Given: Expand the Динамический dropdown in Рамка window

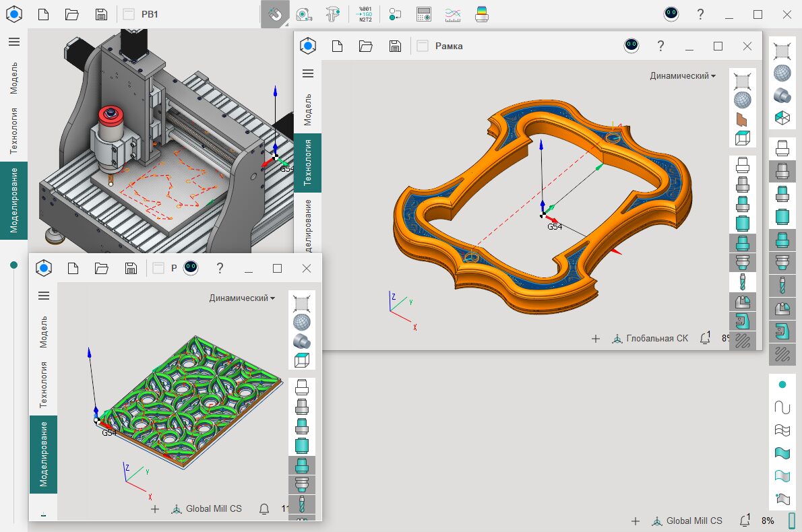Looking at the screenshot, I should 683,76.
